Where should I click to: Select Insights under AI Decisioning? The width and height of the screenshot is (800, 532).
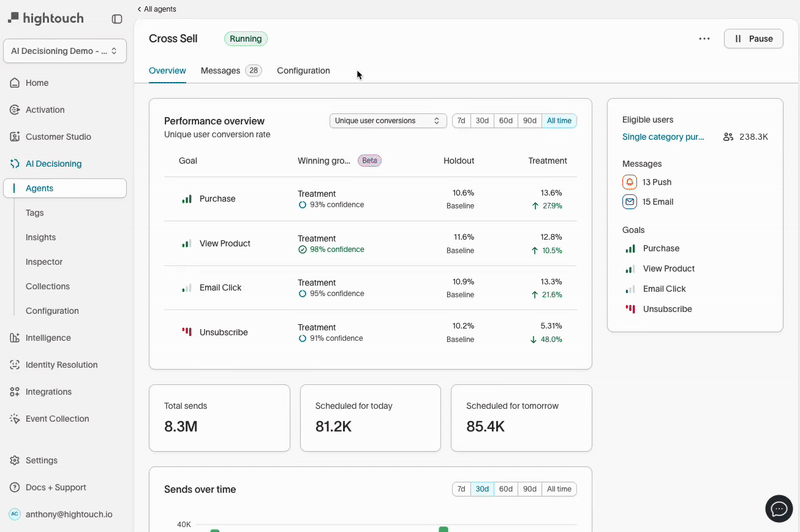(x=41, y=238)
